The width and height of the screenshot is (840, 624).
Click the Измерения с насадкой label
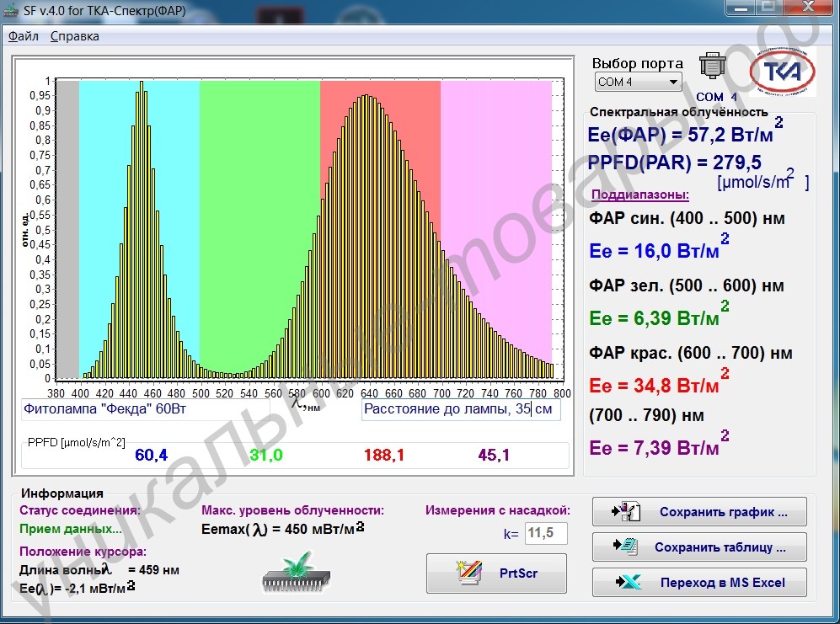498,510
